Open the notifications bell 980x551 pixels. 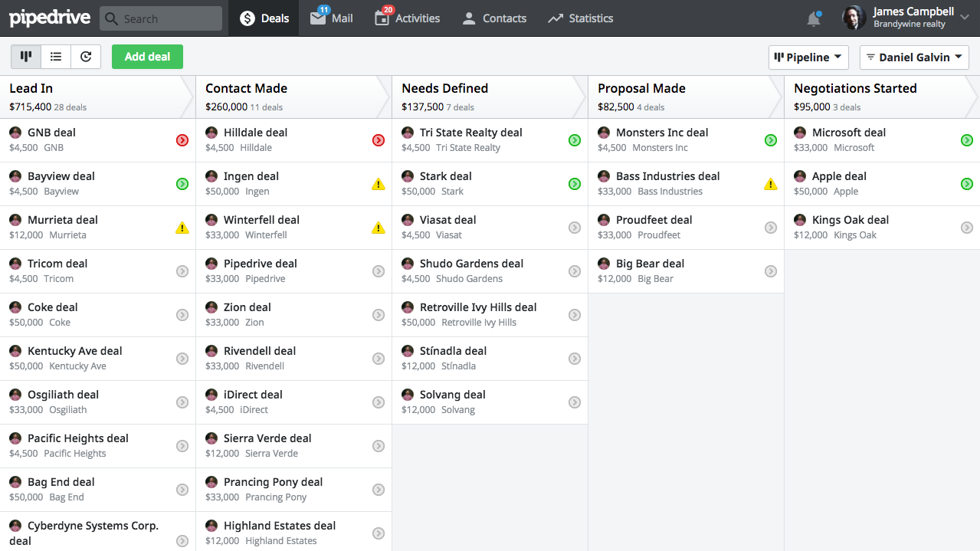[x=814, y=18]
